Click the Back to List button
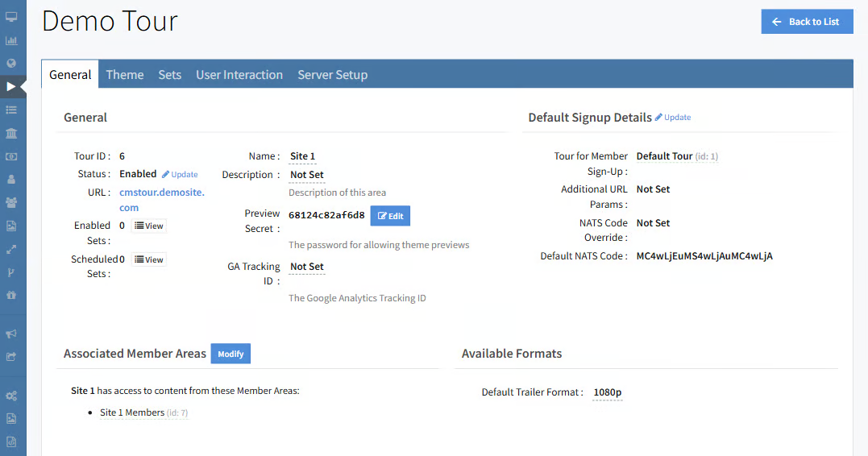The width and height of the screenshot is (868, 456). [806, 22]
